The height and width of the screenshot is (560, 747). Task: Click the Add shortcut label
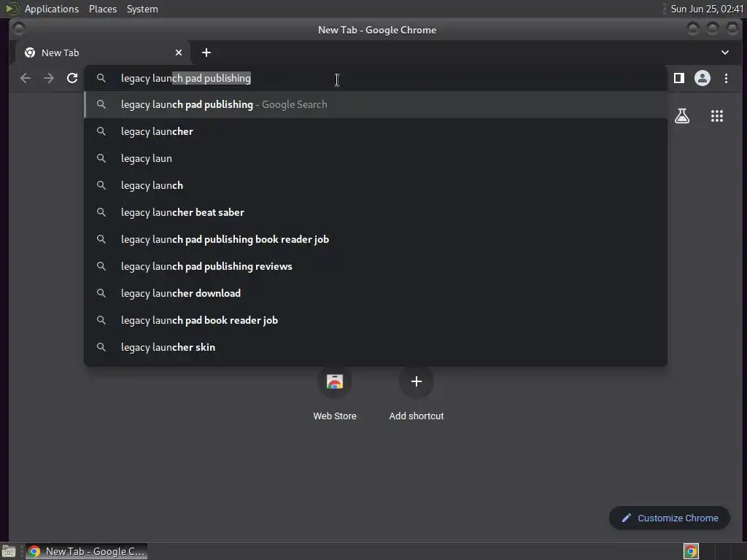coord(417,416)
